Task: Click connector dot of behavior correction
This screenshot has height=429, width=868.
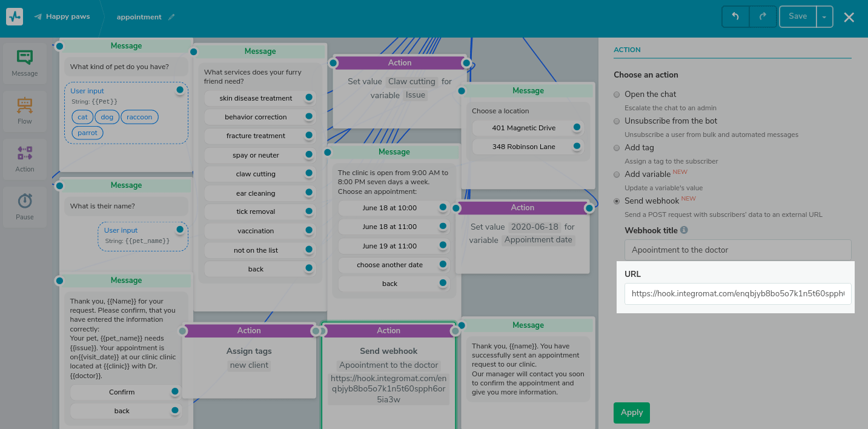Action: pos(309,116)
